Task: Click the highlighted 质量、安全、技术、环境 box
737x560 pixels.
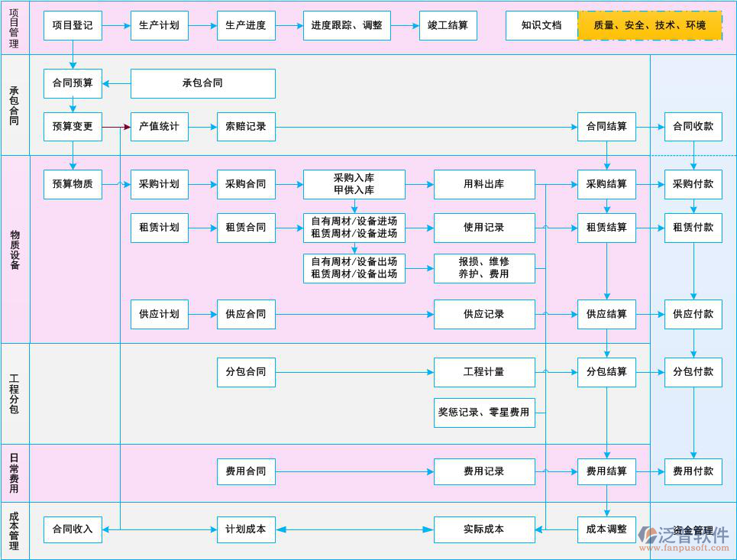Action: click(x=650, y=25)
